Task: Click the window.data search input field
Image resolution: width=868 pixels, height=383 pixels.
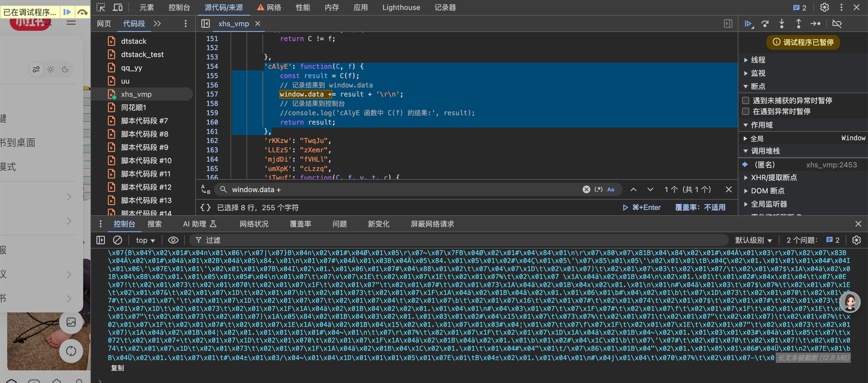Action: pos(404,189)
